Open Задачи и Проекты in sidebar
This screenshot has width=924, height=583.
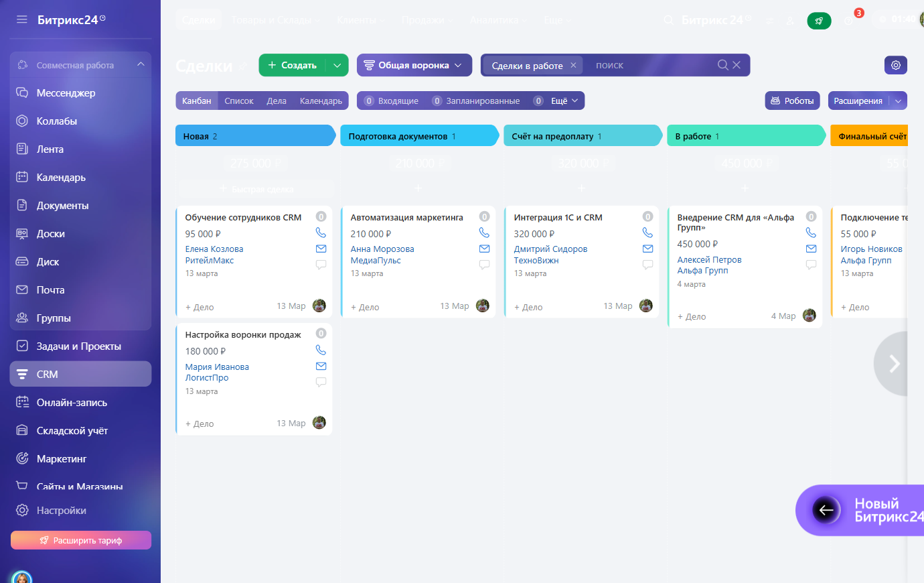click(x=80, y=346)
